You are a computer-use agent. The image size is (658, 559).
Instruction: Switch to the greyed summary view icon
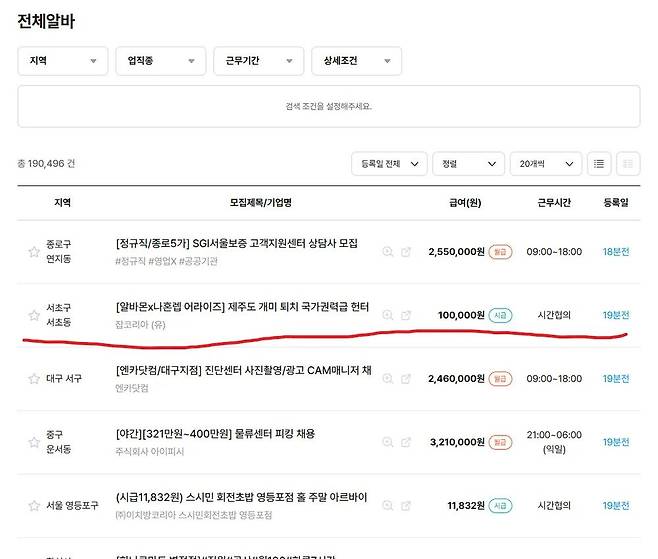[628, 164]
